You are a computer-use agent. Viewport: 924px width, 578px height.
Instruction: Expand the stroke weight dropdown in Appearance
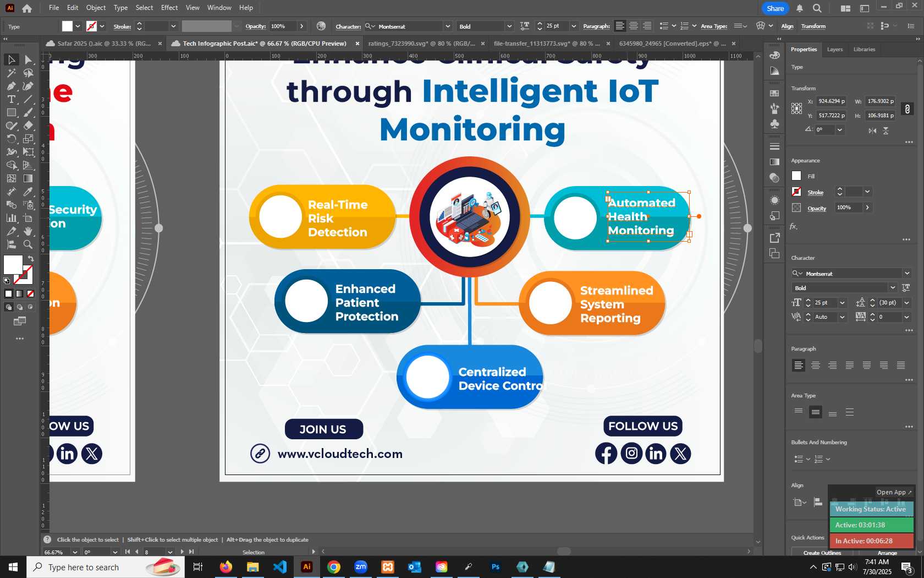tap(867, 192)
